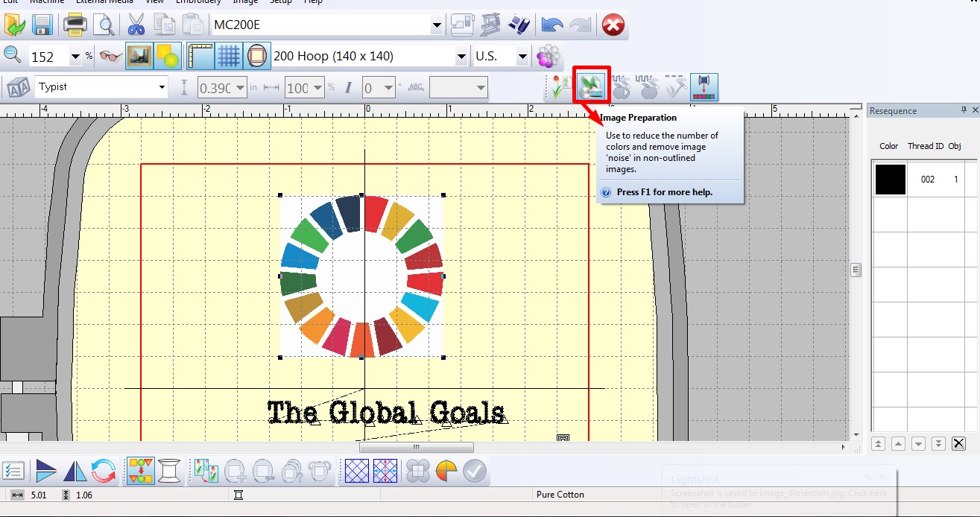Open the 200 Hoop (140 x 140) dropdown
Image resolution: width=980 pixels, height=517 pixels.
461,57
